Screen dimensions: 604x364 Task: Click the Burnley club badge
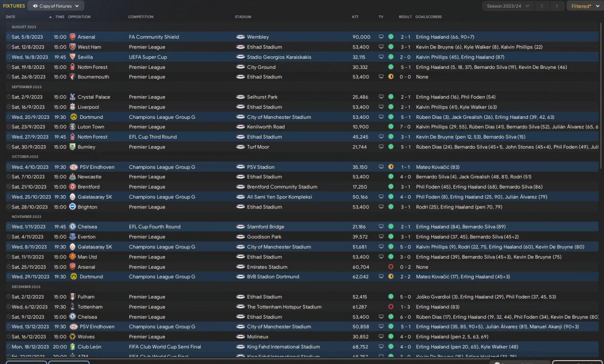pyautogui.click(x=72, y=147)
